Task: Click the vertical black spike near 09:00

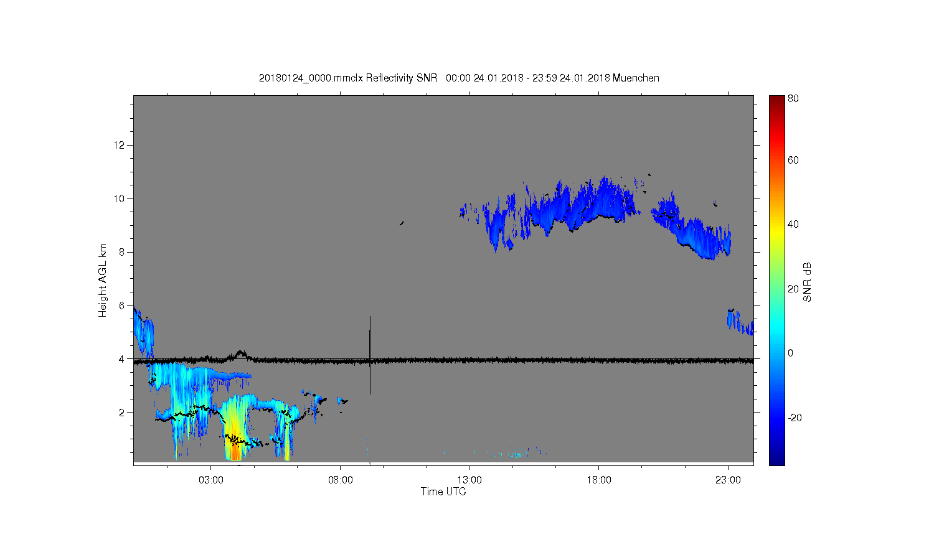Action: tap(370, 355)
